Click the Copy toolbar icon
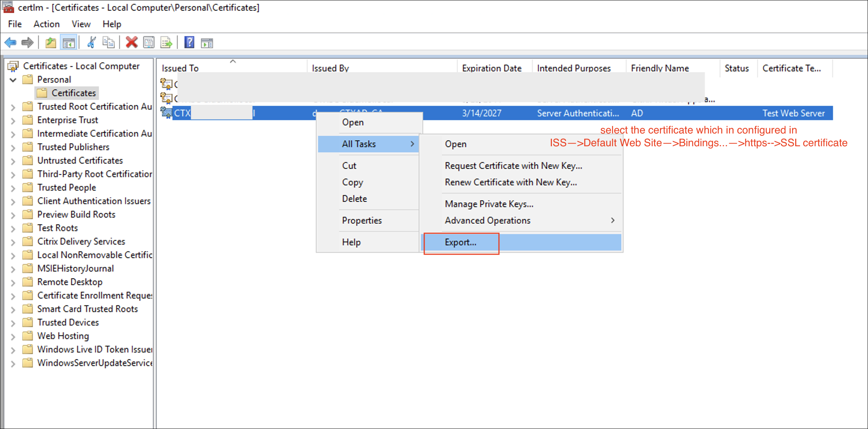 (108, 43)
